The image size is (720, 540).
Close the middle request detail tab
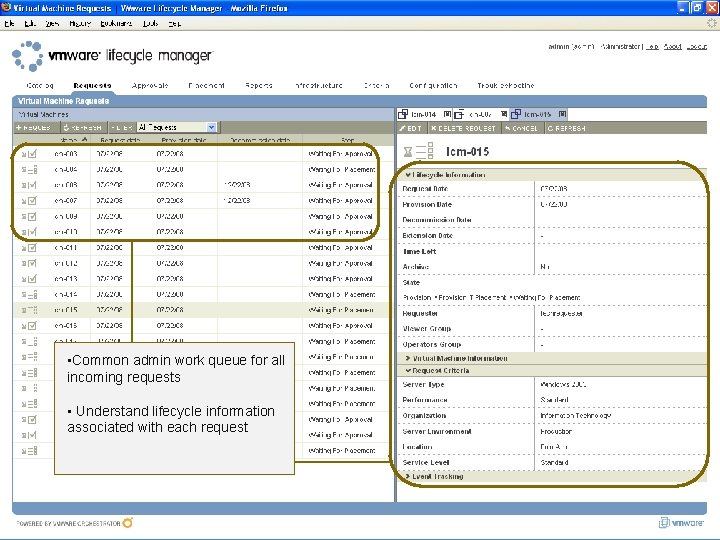(x=504, y=114)
